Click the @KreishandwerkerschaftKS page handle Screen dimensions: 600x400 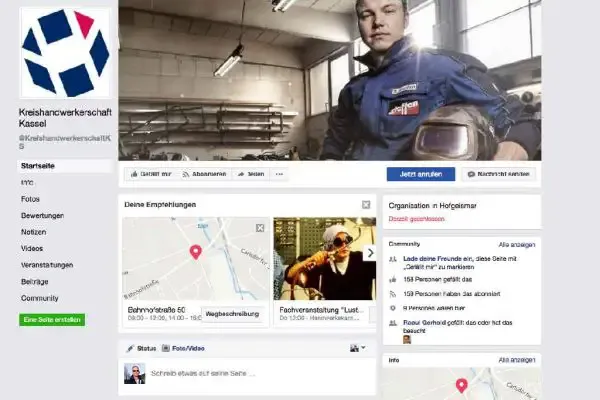tap(65, 142)
